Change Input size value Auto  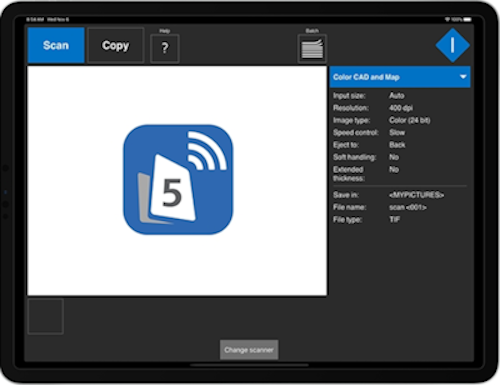click(397, 96)
